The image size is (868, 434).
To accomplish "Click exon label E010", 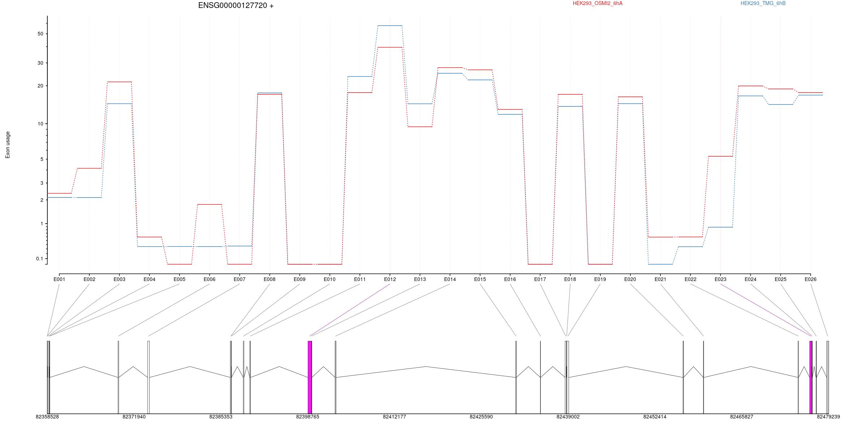I will (x=329, y=279).
